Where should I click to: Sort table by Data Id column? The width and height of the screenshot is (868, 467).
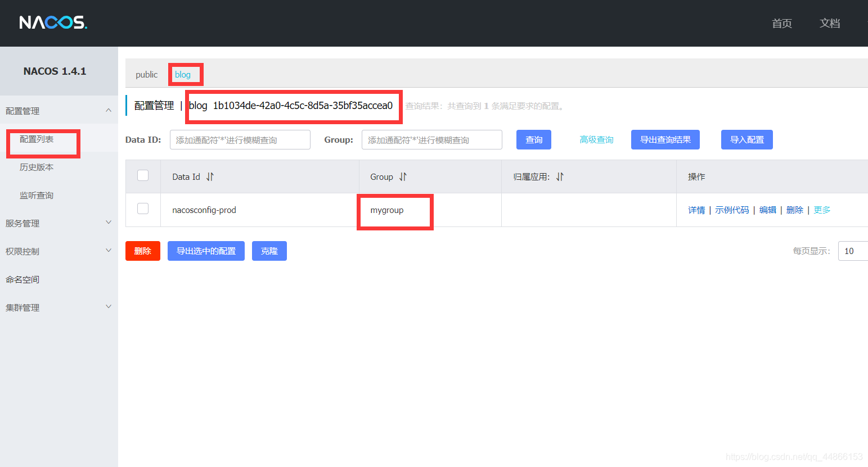[210, 176]
